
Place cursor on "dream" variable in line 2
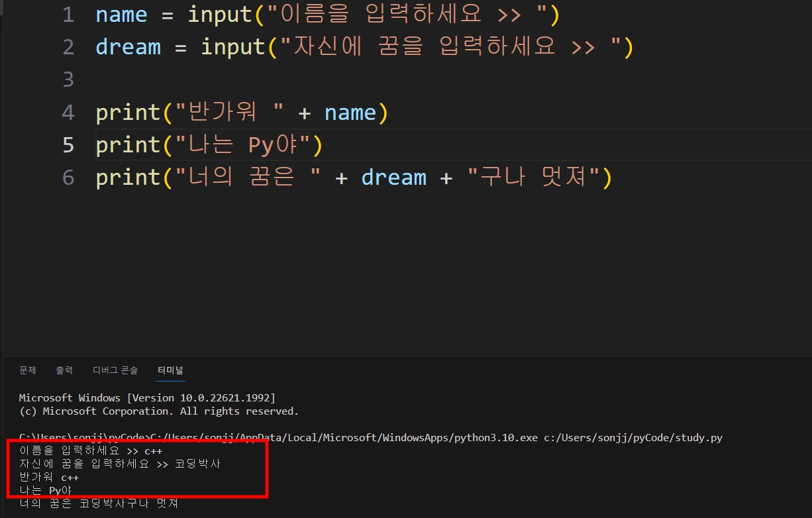coord(128,48)
